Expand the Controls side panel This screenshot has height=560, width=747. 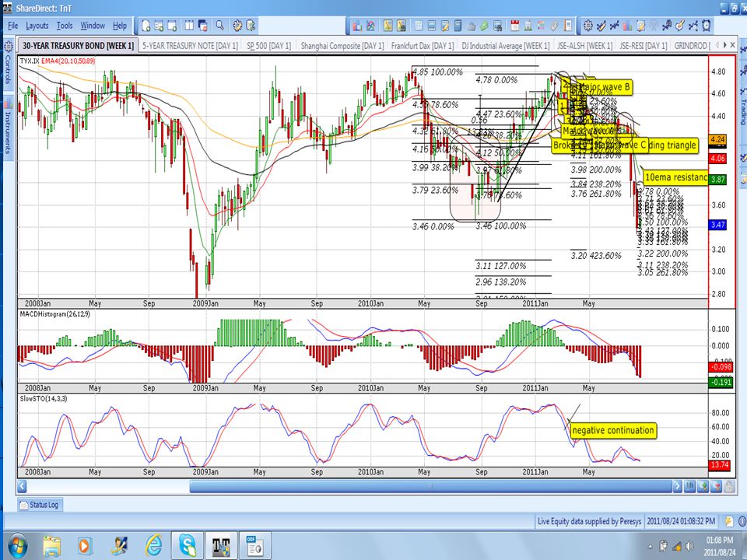pyautogui.click(x=8, y=63)
